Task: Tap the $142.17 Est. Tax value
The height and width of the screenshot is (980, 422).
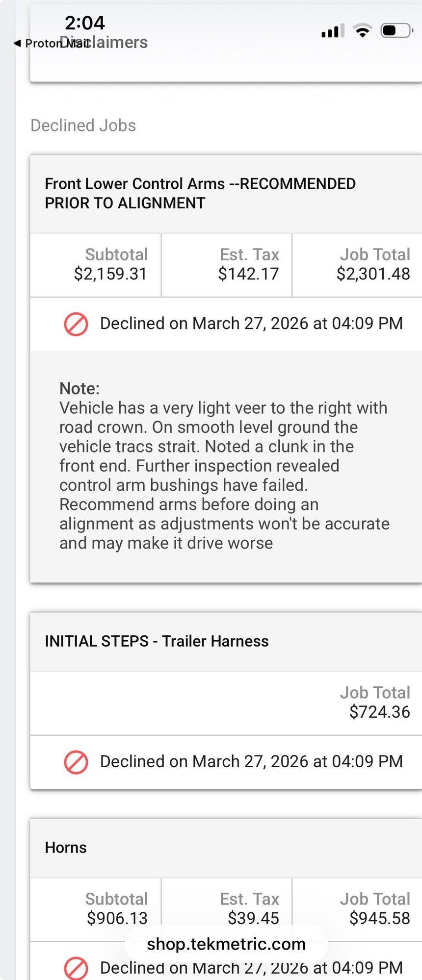Action: point(248,274)
